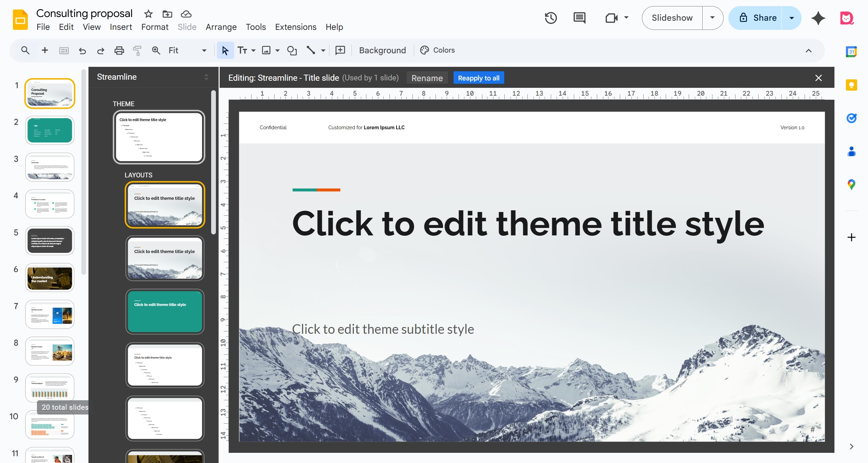The image size is (868, 463).
Task: Open the zoom level Fit dropdown
Action: [x=187, y=51]
